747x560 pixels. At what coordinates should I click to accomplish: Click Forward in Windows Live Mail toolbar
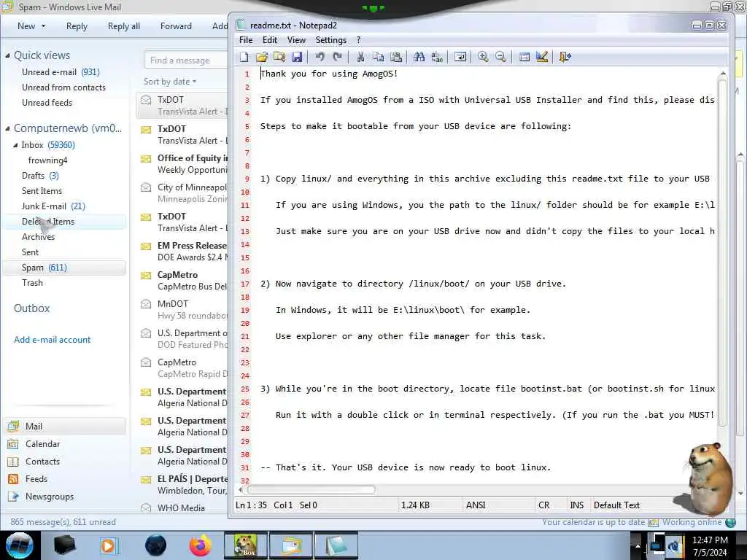(x=176, y=26)
